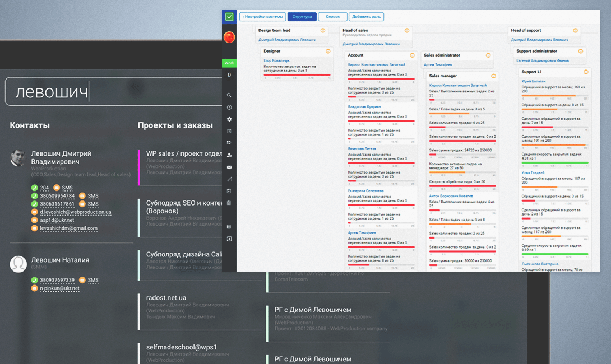Open the search magnifier in the sidebar
Image resolution: width=611 pixels, height=364 pixels.
[229, 95]
